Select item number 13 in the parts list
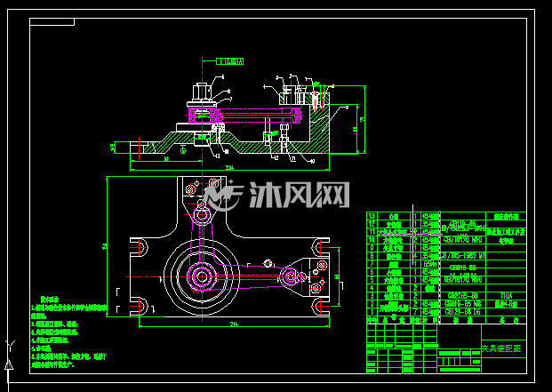Viewport: 552px width, 392px height. (371, 216)
